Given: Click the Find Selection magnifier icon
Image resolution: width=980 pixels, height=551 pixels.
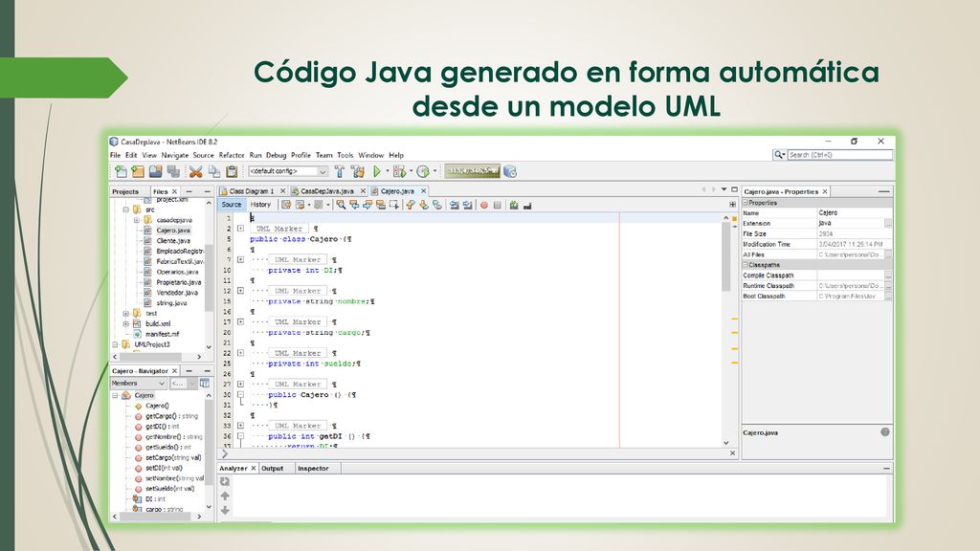Looking at the screenshot, I should point(341,205).
